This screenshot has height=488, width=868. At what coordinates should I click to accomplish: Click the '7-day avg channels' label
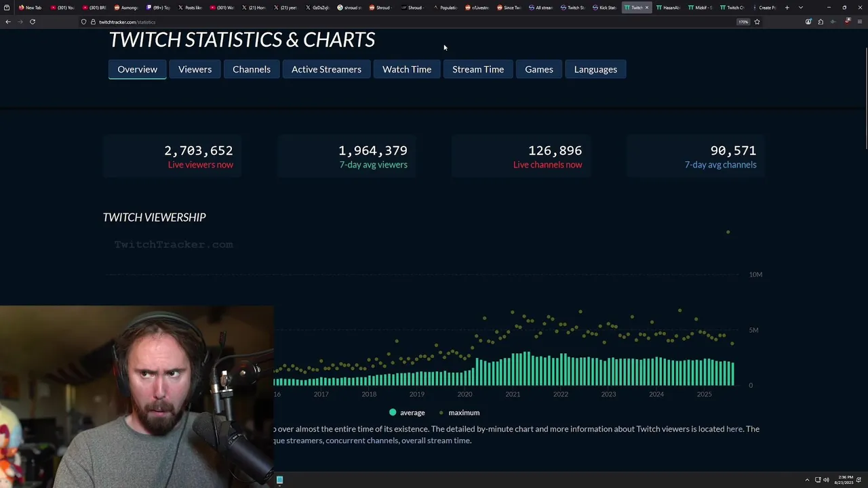[x=720, y=165]
